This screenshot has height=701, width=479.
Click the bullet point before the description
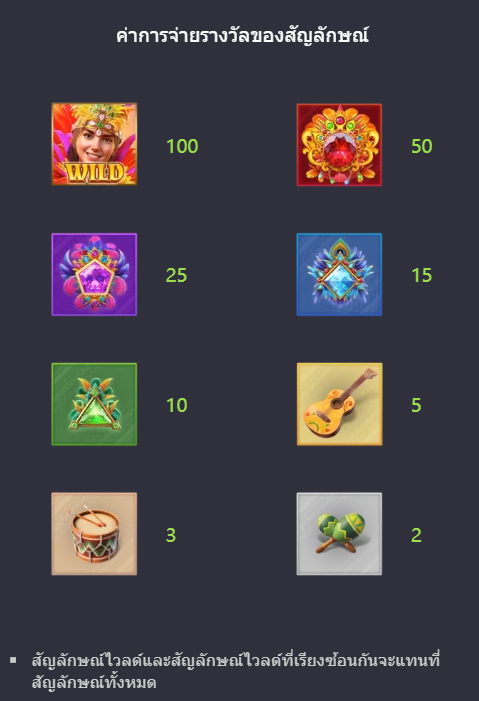click(13, 660)
